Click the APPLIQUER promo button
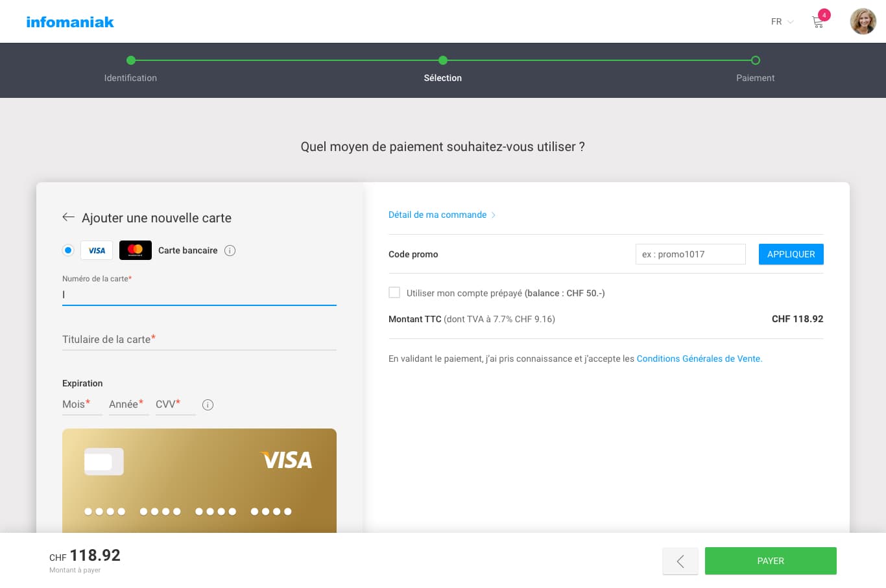 click(x=791, y=254)
